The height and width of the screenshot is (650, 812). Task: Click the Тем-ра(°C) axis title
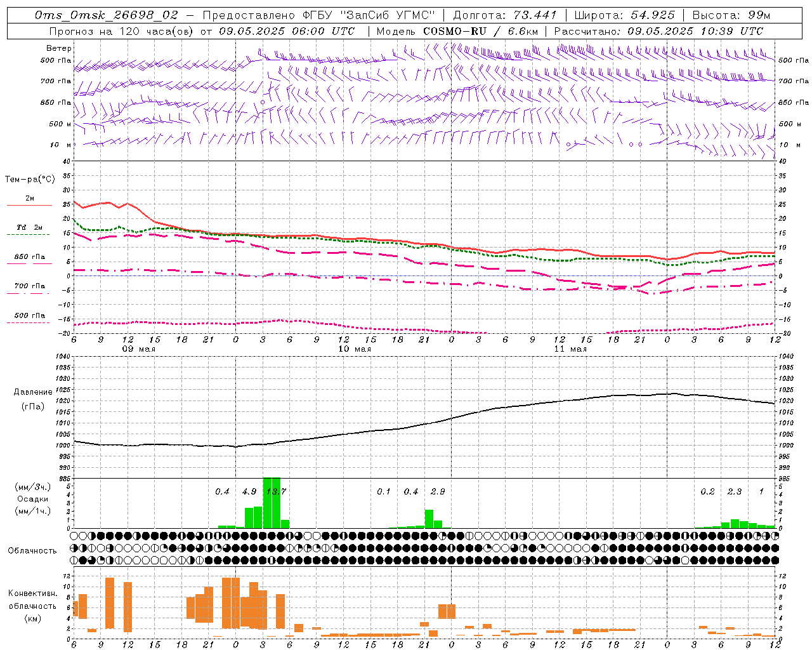point(30,180)
